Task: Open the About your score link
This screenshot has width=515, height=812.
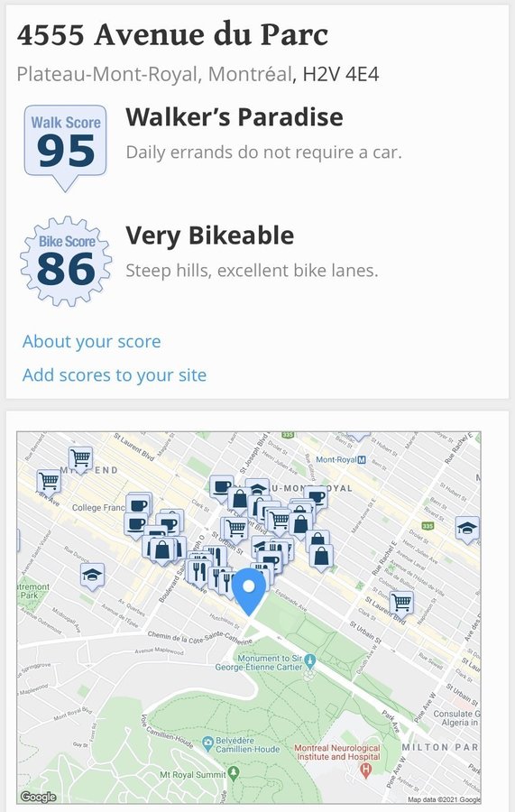Action: coord(92,341)
